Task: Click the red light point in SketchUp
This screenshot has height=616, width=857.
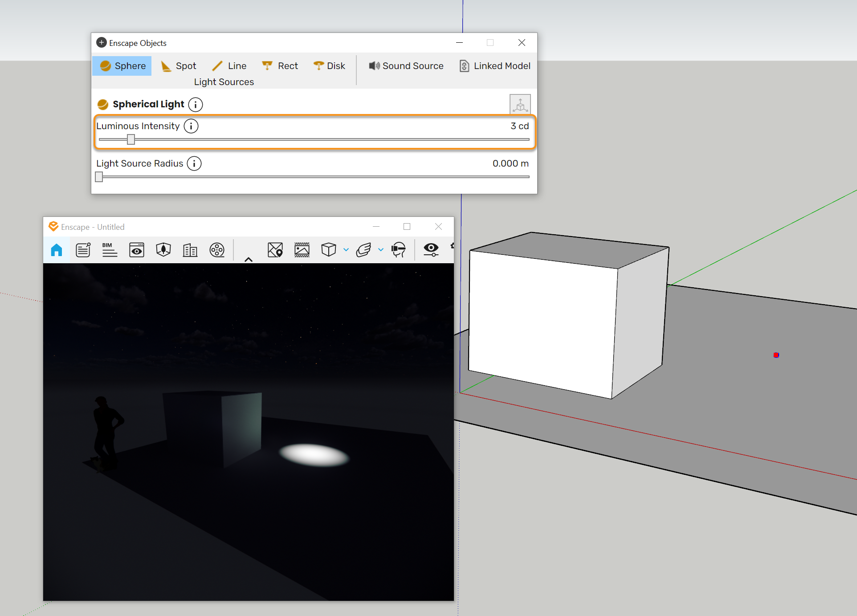Action: click(x=776, y=355)
